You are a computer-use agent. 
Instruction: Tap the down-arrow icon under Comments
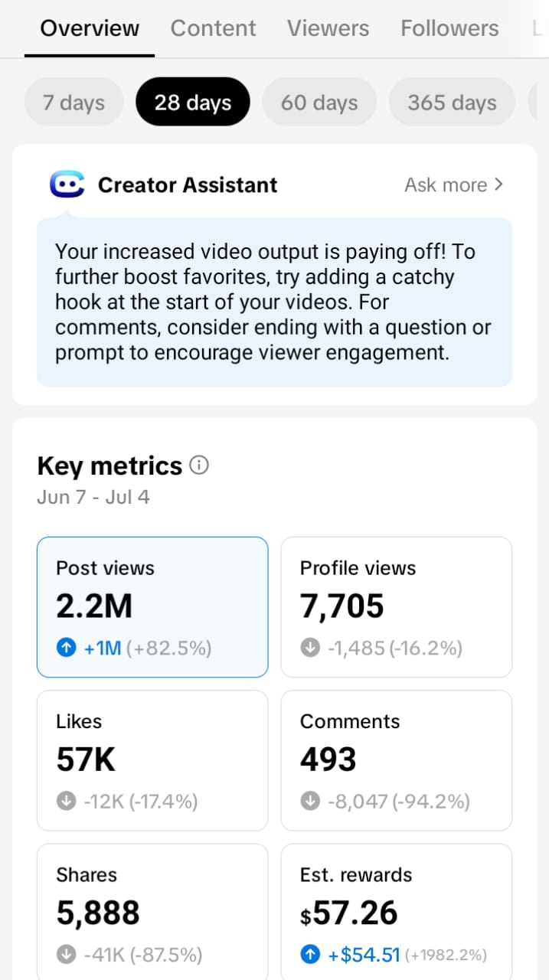(310, 802)
